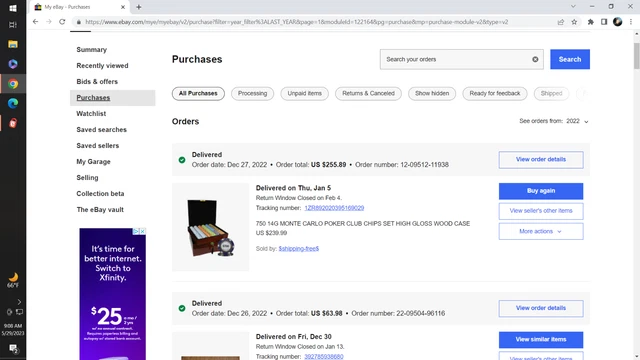This screenshot has width=640, height=360.
Task: Open Chrome profile avatar icon
Action: pos(618,22)
